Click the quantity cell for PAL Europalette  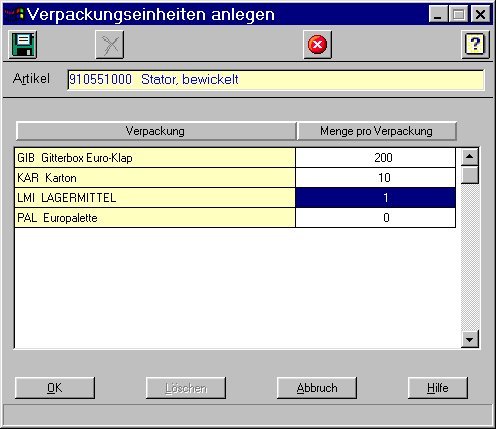point(376,218)
